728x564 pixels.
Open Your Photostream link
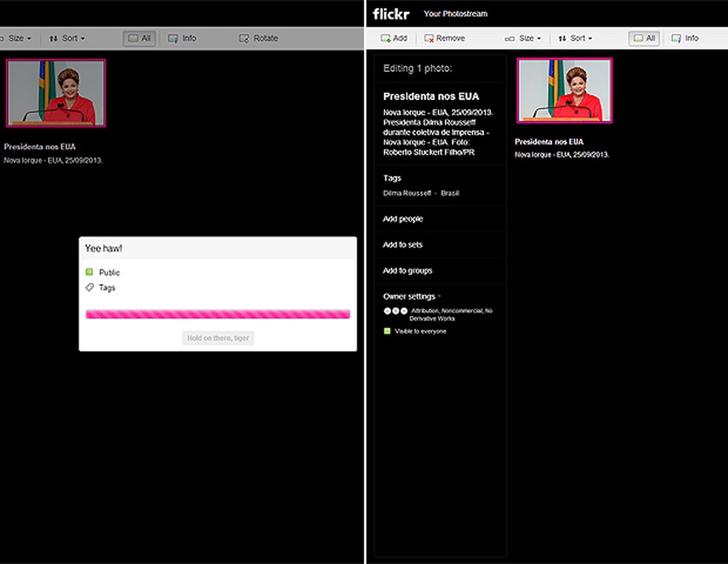(x=456, y=14)
